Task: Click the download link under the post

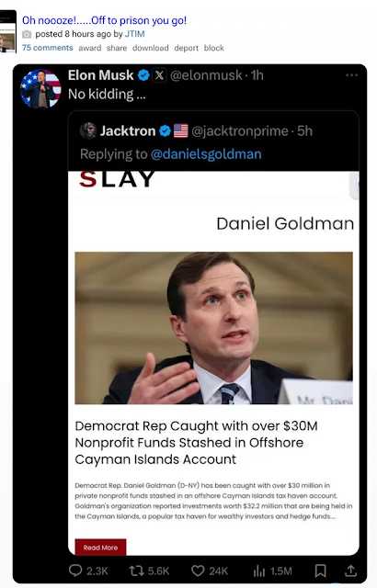Action: point(151,48)
